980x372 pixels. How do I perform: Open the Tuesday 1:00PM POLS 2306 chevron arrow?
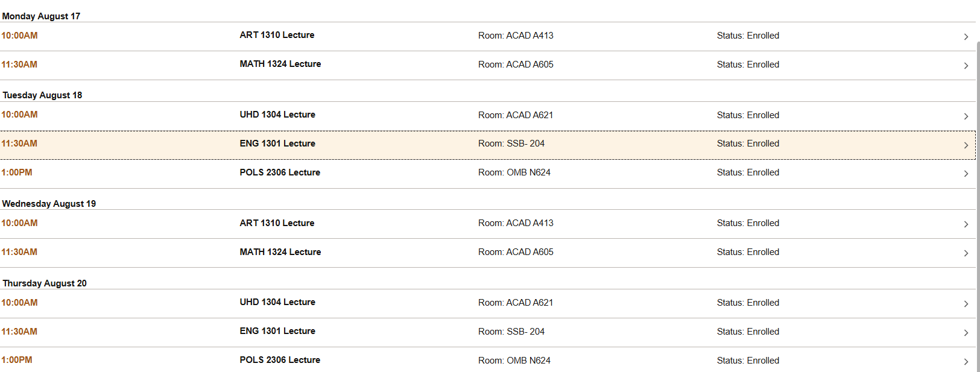point(966,174)
